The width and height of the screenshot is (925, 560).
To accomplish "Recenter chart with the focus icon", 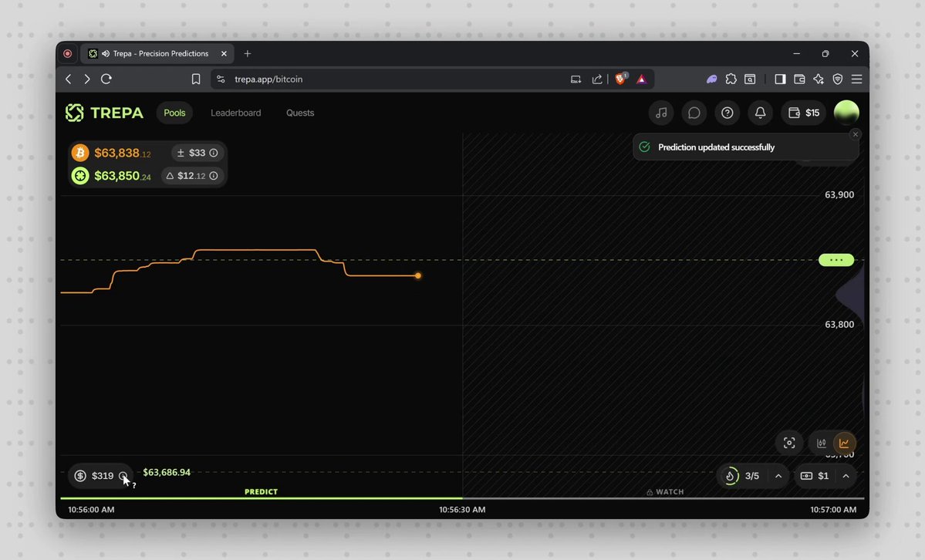I will point(788,444).
